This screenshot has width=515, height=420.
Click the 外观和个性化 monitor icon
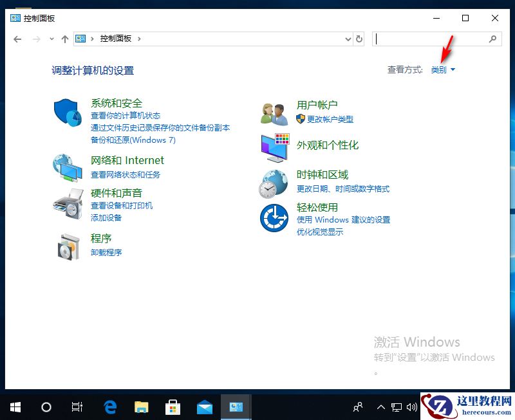click(274, 147)
